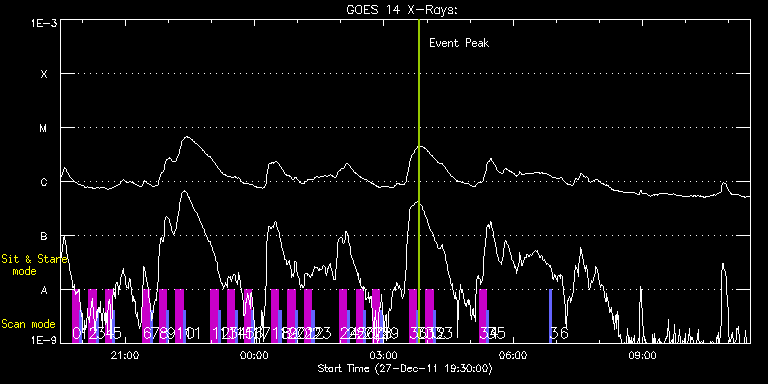Click the '00:00' time axis label
The height and width of the screenshot is (384, 768).
point(255,355)
